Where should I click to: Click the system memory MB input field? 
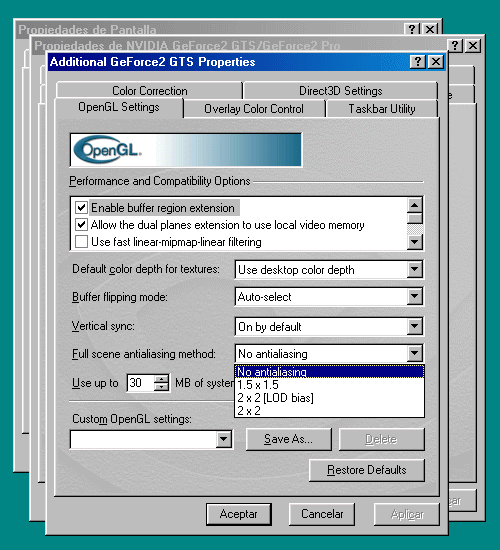coord(140,383)
